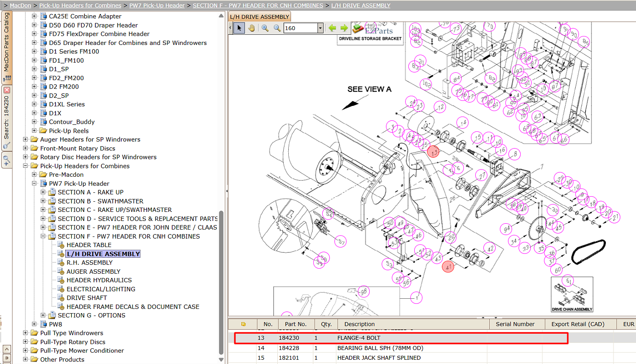Expand the PW8 catalog node
Image resolution: width=636 pixels, height=364 pixels.
click(34, 324)
